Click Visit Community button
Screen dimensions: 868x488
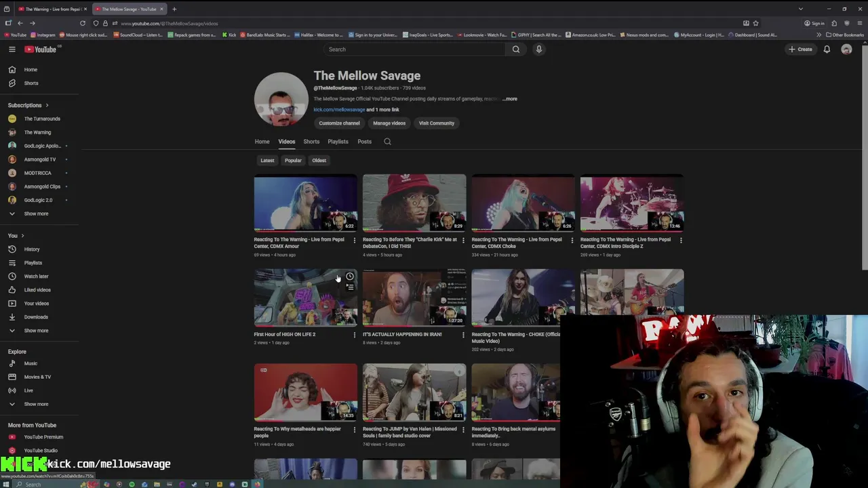[x=437, y=123]
